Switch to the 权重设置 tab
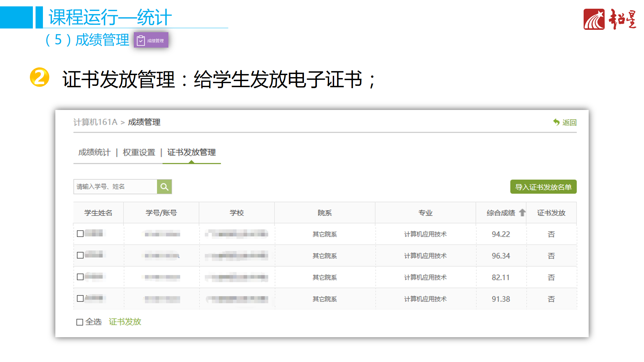Viewport: 644px width, 362px height. coord(139,153)
